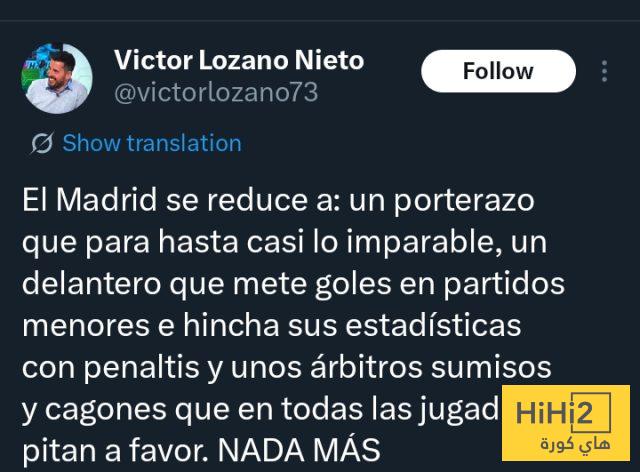The height and width of the screenshot is (472, 640).
Task: Click the Arabic caption under the HiHi2 logo
Action: tap(575, 443)
